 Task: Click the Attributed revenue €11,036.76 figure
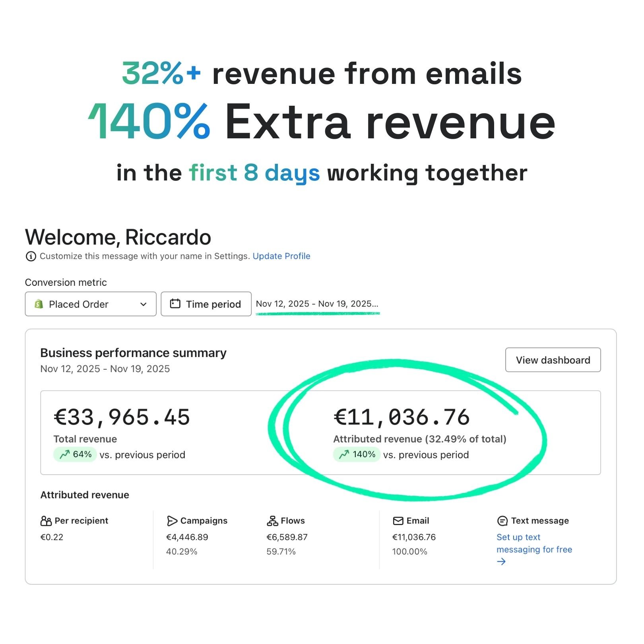click(402, 417)
